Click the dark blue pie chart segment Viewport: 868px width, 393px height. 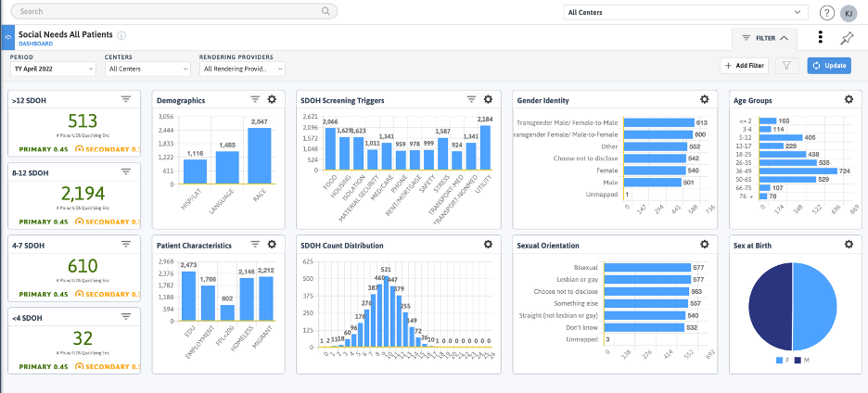[770, 306]
